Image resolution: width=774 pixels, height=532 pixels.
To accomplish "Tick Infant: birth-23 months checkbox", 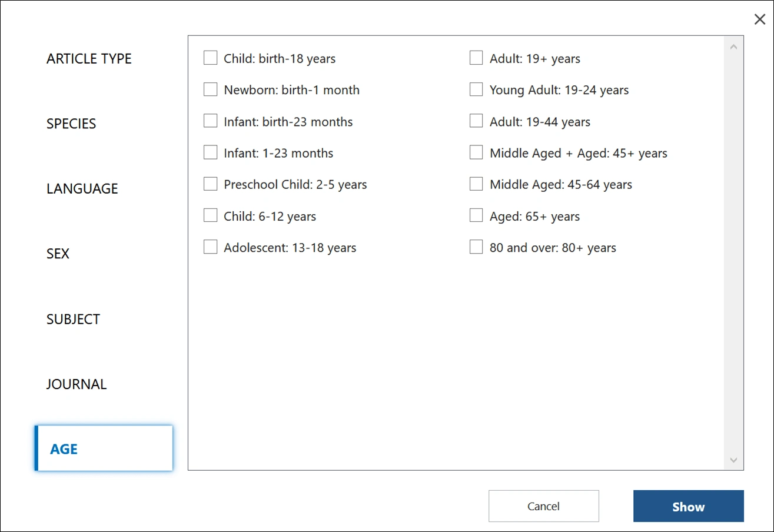I will pyautogui.click(x=211, y=121).
